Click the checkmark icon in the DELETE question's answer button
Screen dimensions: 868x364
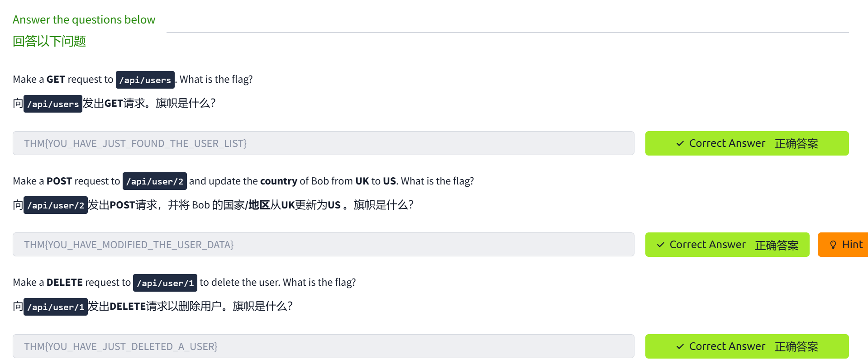(x=680, y=347)
